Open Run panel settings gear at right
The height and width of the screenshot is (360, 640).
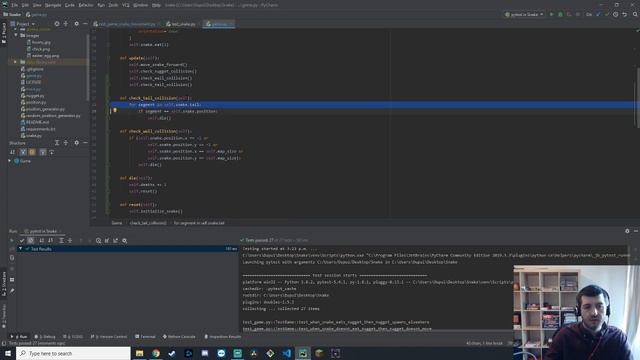point(627,231)
